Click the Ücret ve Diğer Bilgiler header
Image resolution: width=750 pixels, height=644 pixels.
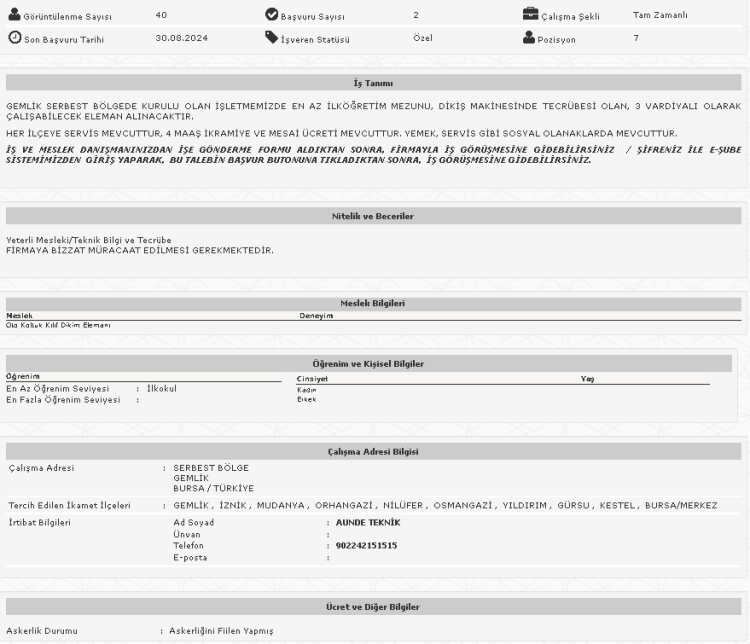[372, 607]
